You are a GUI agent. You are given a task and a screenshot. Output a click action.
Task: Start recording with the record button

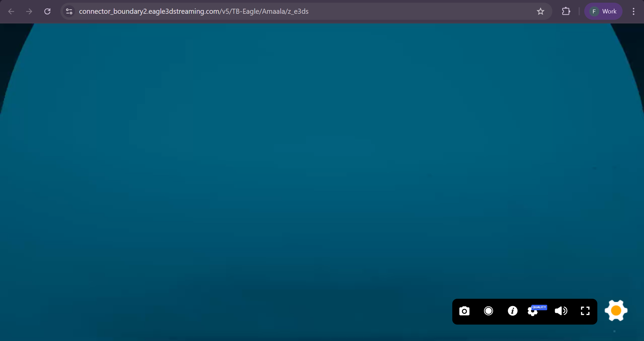tap(489, 311)
